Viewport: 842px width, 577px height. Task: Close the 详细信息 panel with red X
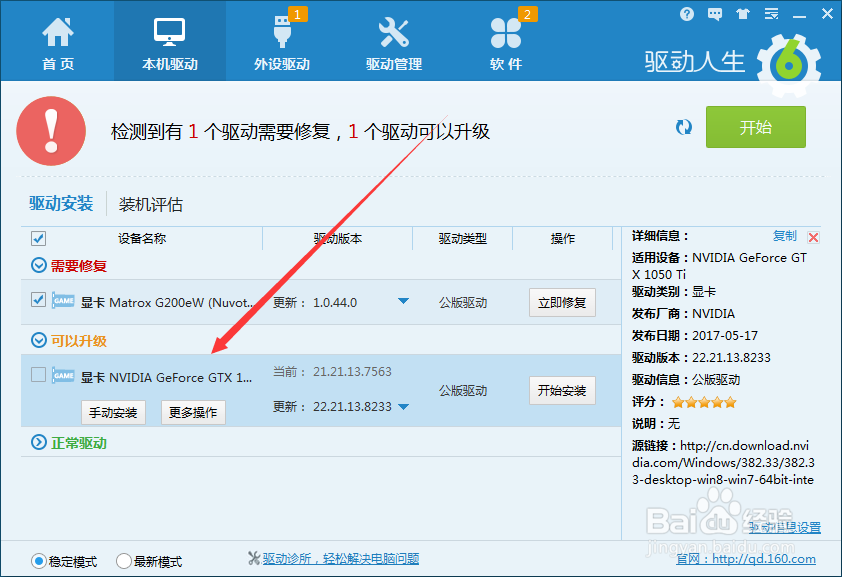tap(814, 237)
